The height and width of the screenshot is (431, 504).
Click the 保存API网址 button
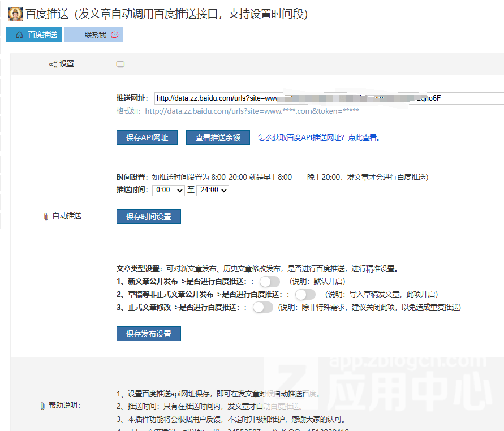pos(147,137)
